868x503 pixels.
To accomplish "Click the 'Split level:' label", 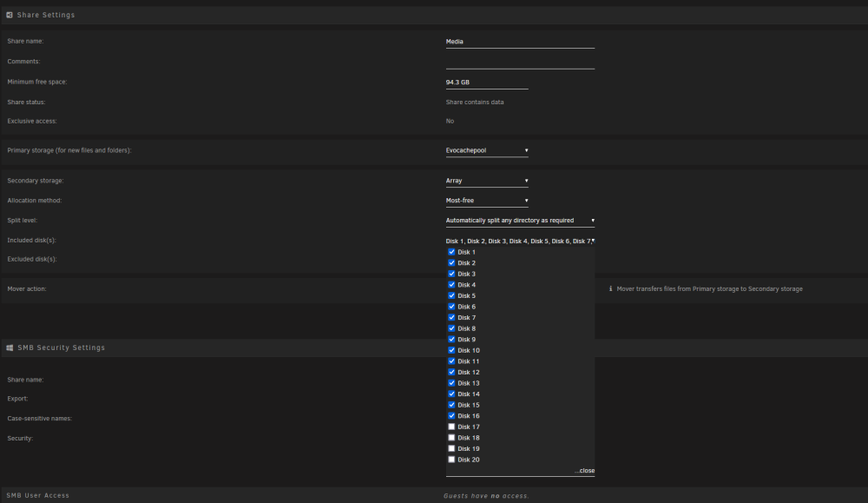I will coord(23,220).
